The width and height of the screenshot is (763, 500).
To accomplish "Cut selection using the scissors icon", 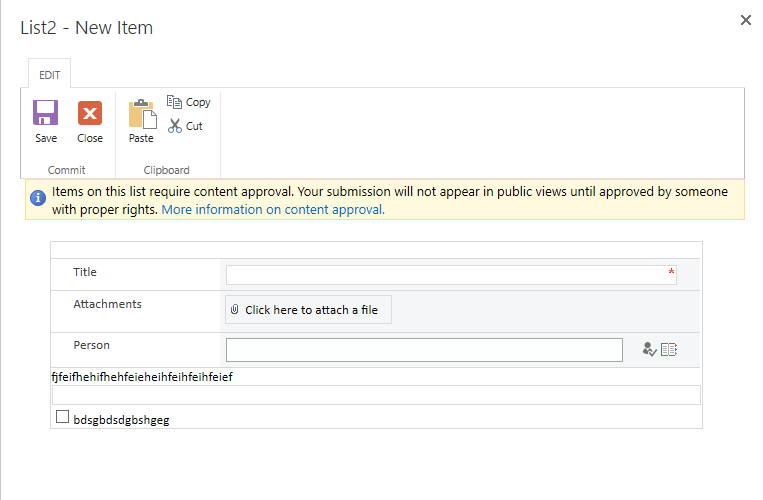I will tap(175, 126).
